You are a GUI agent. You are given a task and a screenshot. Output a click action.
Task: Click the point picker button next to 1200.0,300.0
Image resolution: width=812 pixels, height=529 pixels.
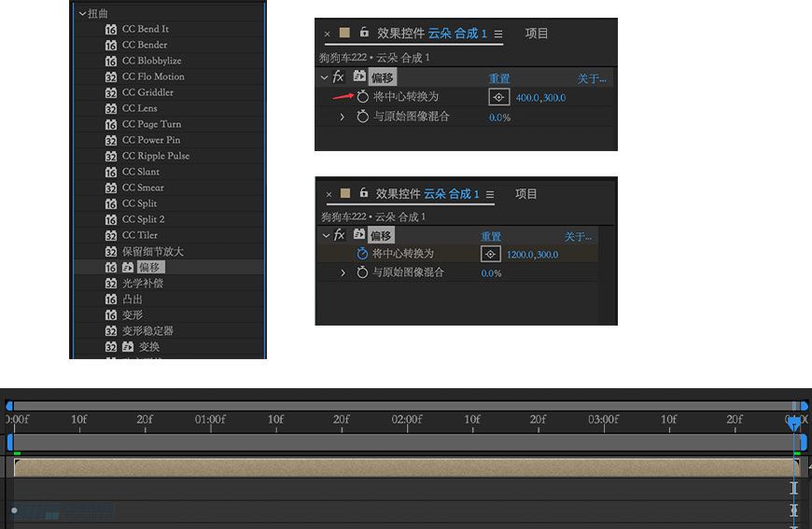click(x=490, y=254)
